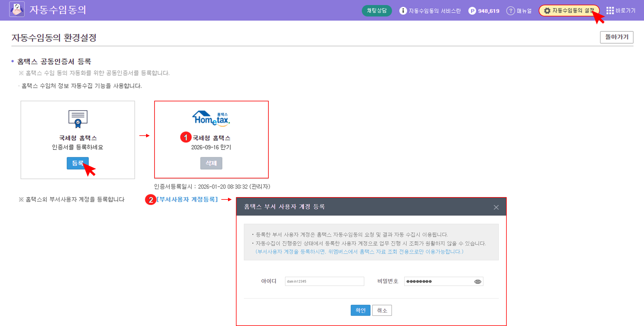Click the 자동수임동의 서비스란 menu text
The image size is (644, 326).
(x=434, y=11)
